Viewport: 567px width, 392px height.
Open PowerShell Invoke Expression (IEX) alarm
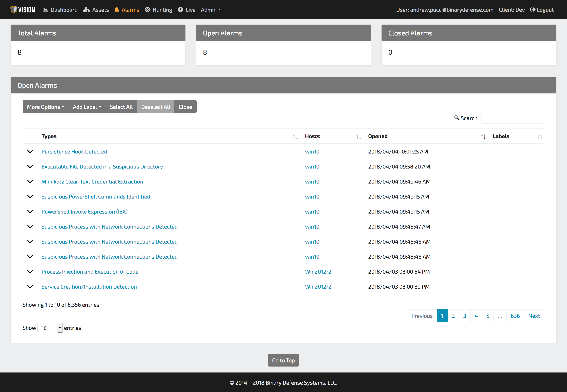tap(85, 212)
